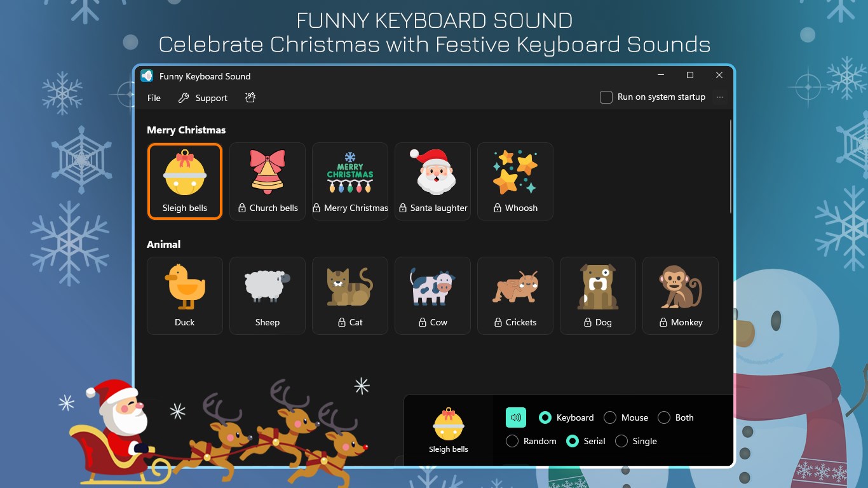
Task: Click the Animal section heading
Action: 164,244
